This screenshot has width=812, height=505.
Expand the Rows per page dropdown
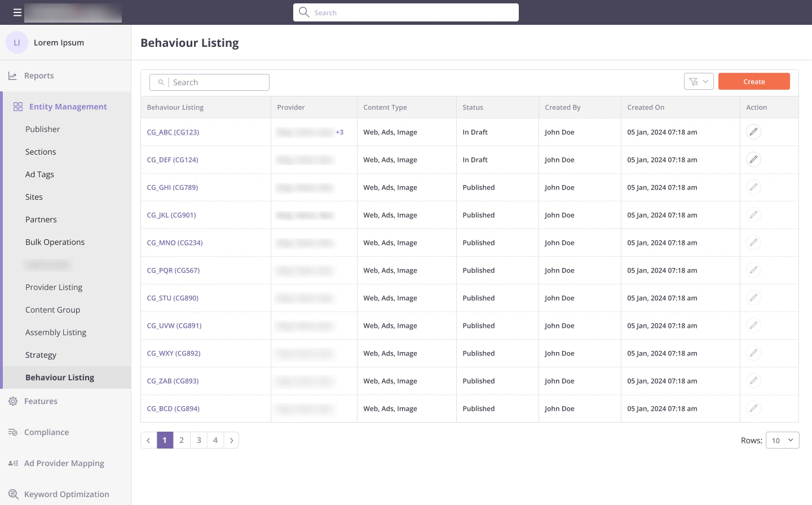[x=783, y=440]
